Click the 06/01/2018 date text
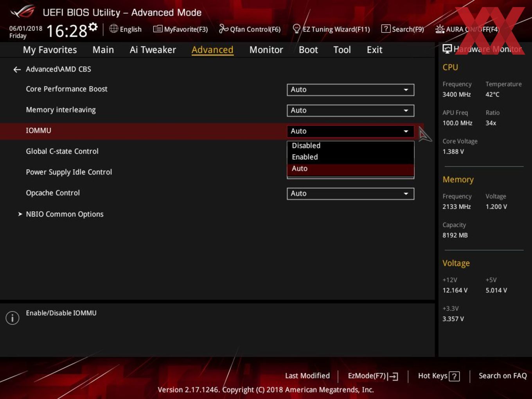 coord(26,29)
